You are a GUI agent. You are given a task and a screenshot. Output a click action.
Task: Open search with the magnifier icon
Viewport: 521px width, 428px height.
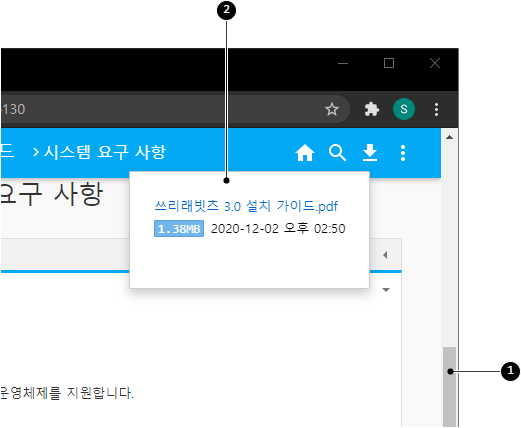(x=337, y=153)
